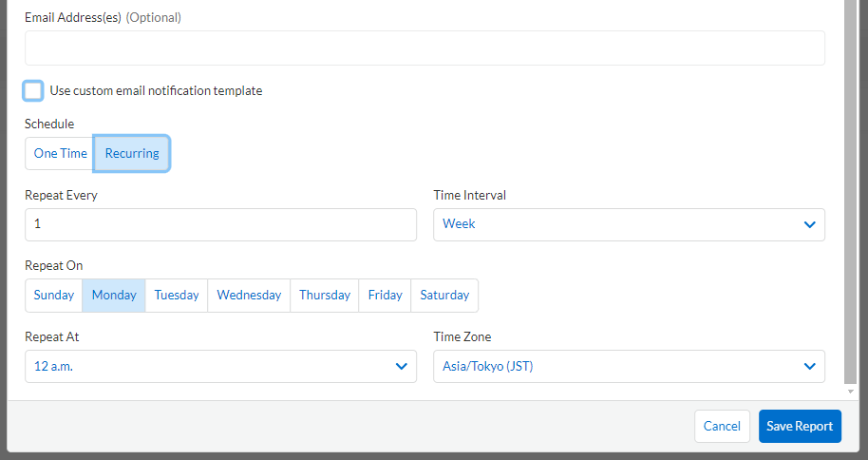The height and width of the screenshot is (460, 868).
Task: Toggle Thursday in Repeat On
Action: [325, 296]
